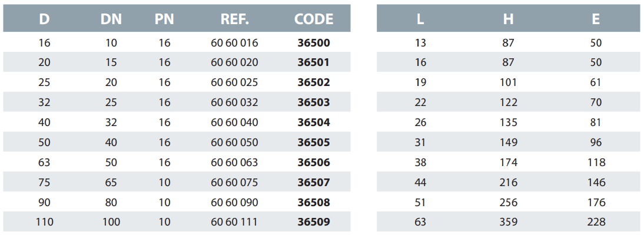Click the DN column header

tap(111, 19)
